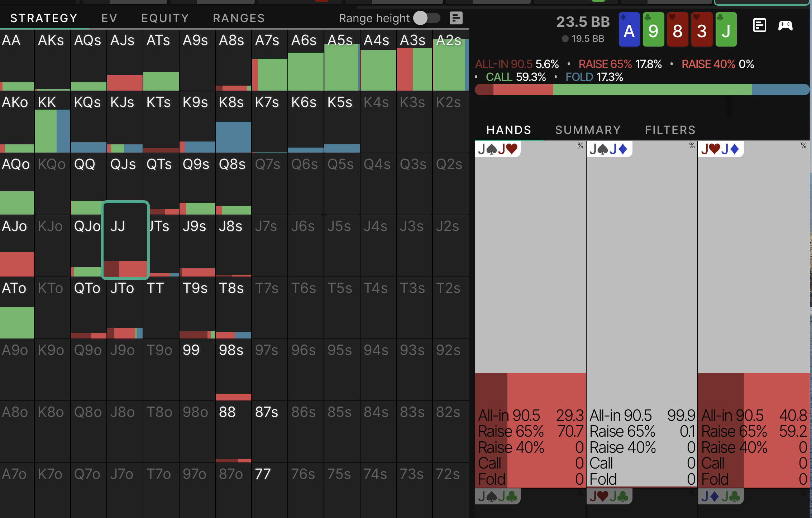Select the J♠J♥ hand combo card
Image resolution: width=812 pixels, height=518 pixels.
pyautogui.click(x=530, y=314)
